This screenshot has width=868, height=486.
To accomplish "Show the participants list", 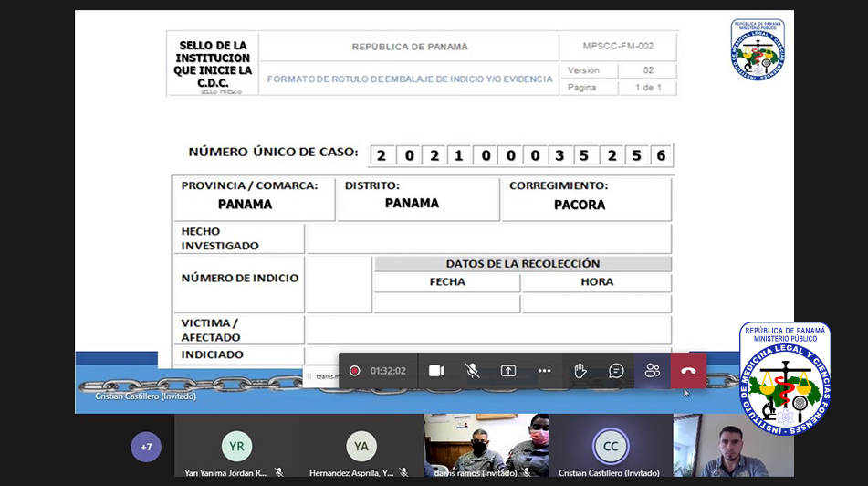I will (x=652, y=371).
